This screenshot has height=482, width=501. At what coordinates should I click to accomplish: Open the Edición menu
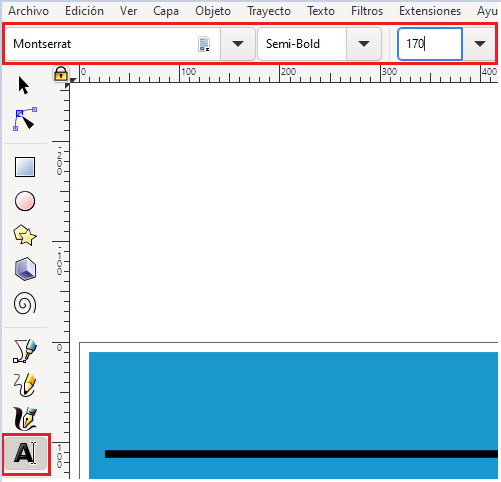tap(84, 11)
